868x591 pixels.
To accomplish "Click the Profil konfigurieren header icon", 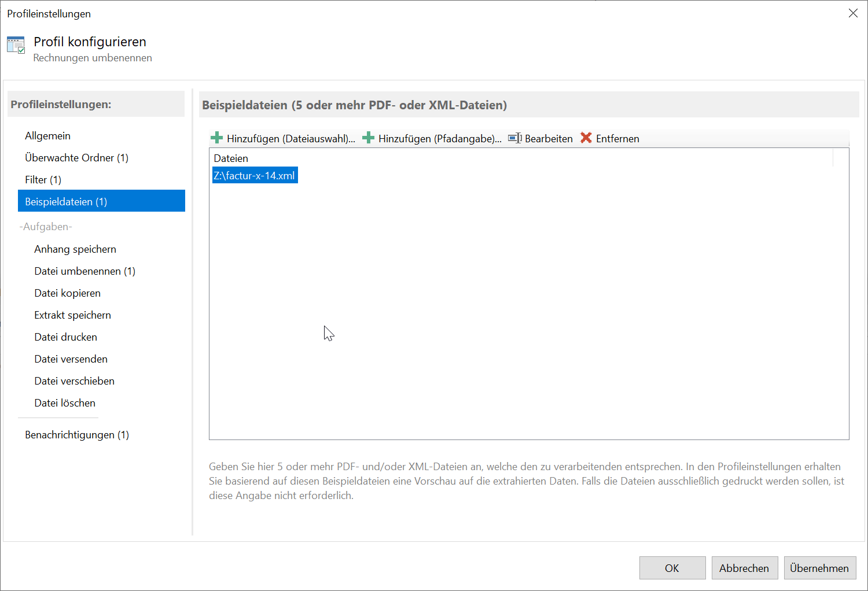I will [16, 46].
